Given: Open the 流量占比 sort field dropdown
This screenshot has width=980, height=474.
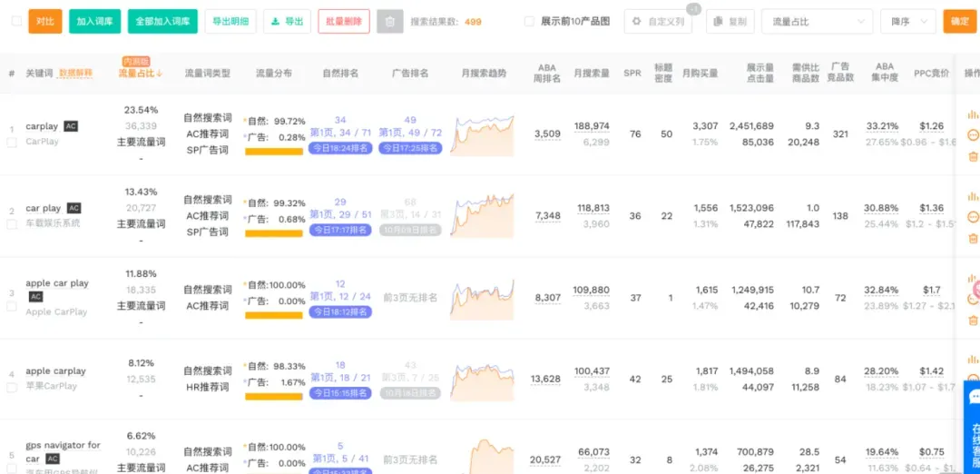Looking at the screenshot, I should (817, 21).
